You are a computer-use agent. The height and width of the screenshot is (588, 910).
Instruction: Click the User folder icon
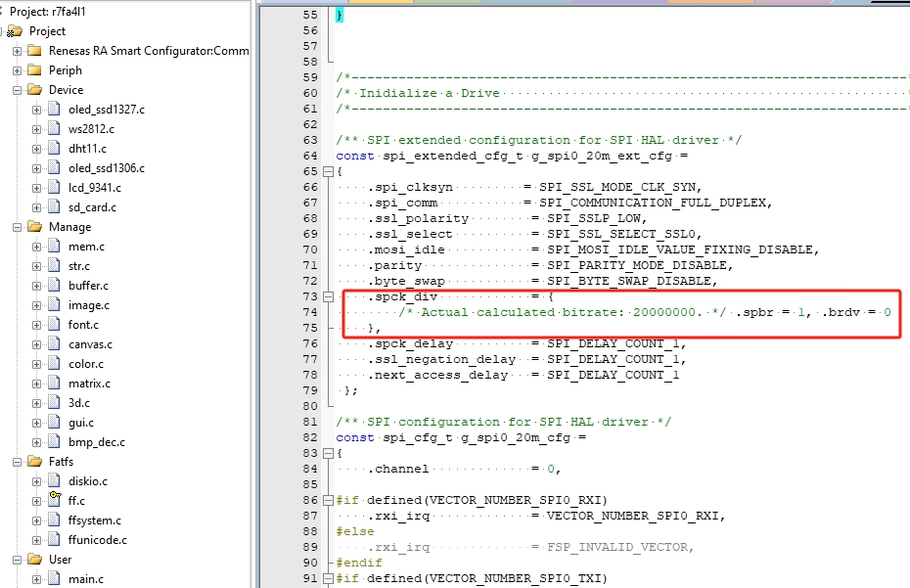[x=35, y=560]
